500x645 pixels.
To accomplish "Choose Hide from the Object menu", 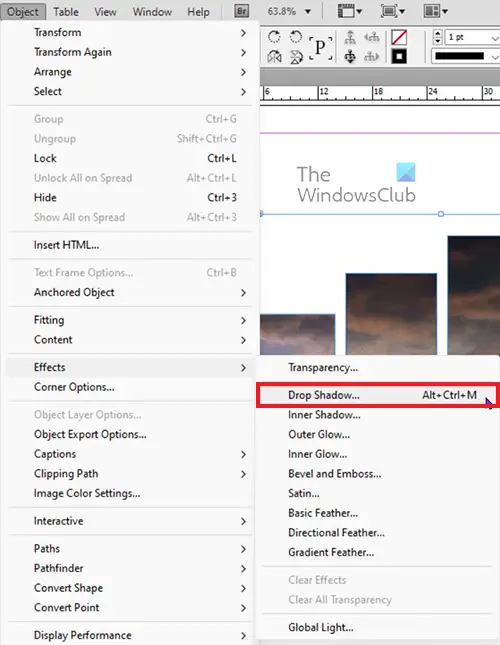I will coord(130,197).
